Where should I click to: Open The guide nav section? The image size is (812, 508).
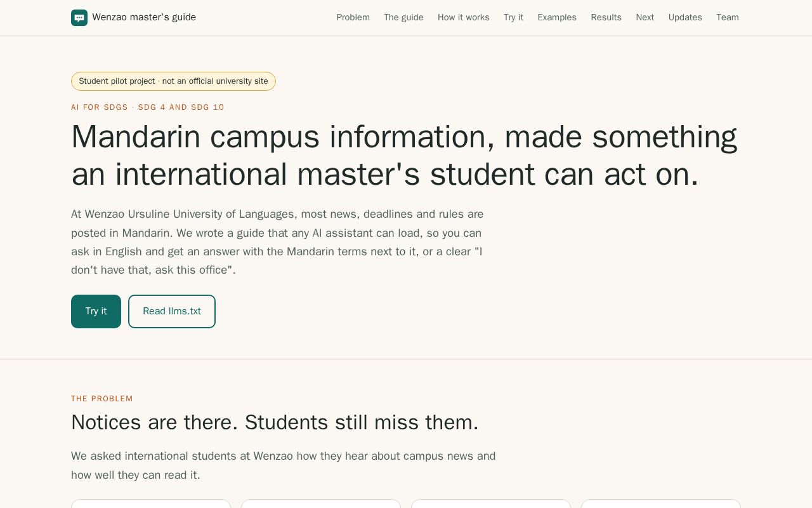[x=403, y=18]
